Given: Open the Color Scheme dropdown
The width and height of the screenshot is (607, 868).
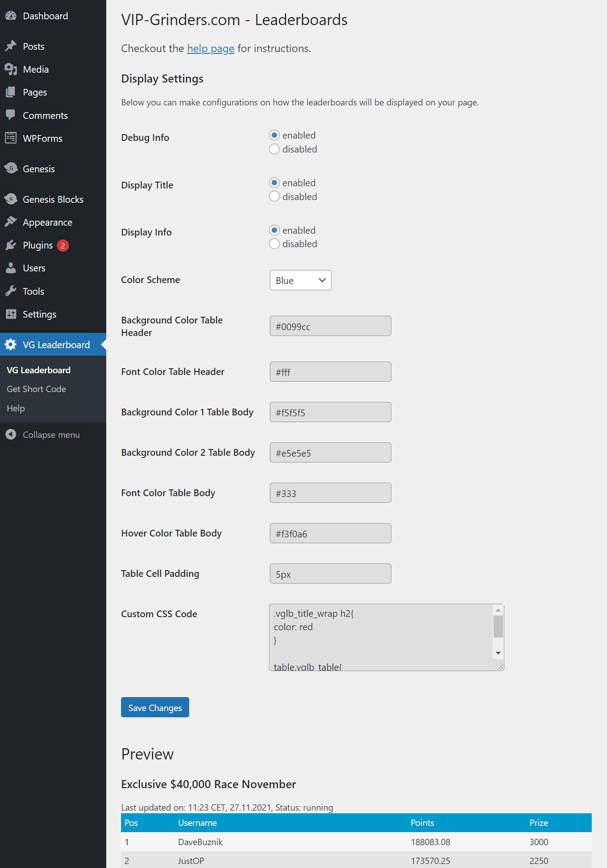Looking at the screenshot, I should [x=301, y=280].
